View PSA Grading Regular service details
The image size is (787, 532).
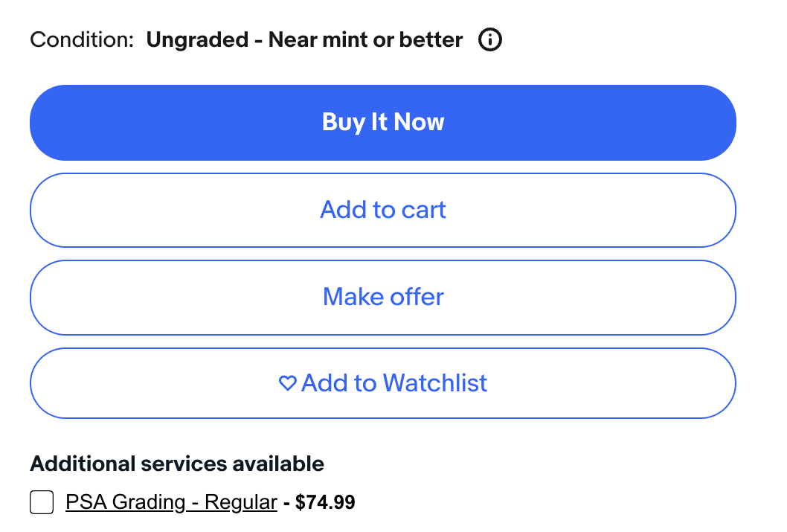171,503
